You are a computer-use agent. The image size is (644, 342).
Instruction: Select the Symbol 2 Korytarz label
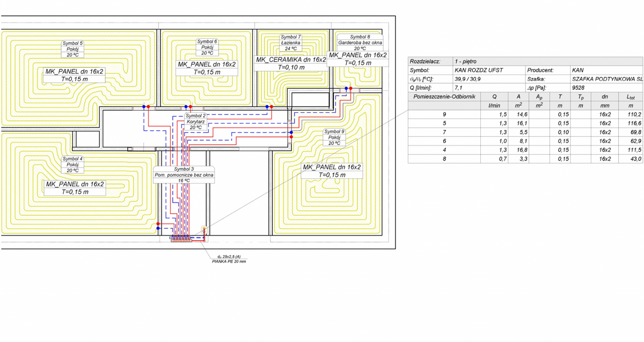195,122
